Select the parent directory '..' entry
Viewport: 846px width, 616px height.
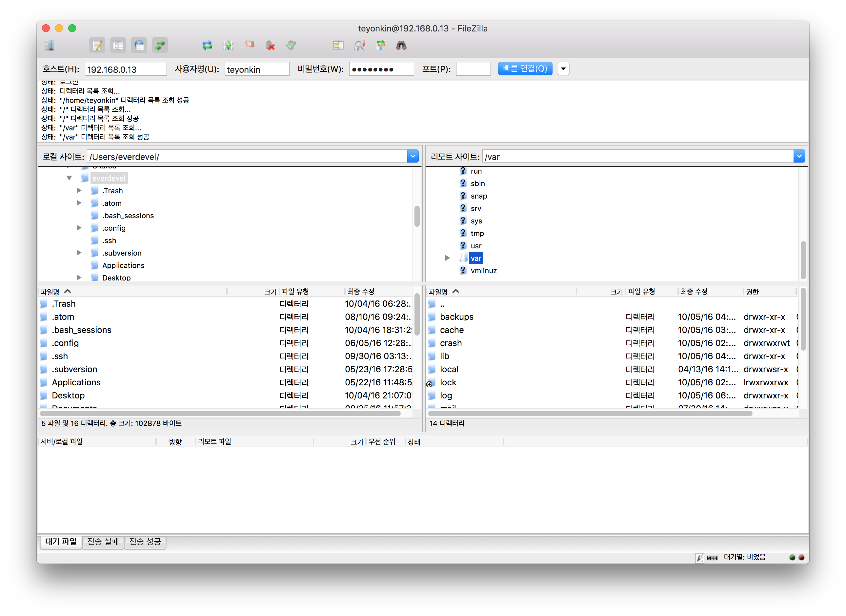click(x=612, y=304)
